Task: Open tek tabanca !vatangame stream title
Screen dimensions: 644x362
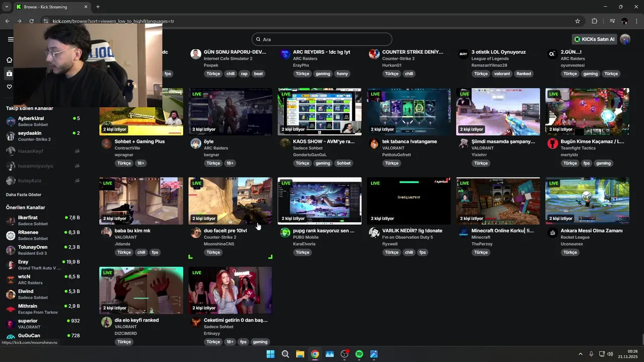Action: point(410,141)
